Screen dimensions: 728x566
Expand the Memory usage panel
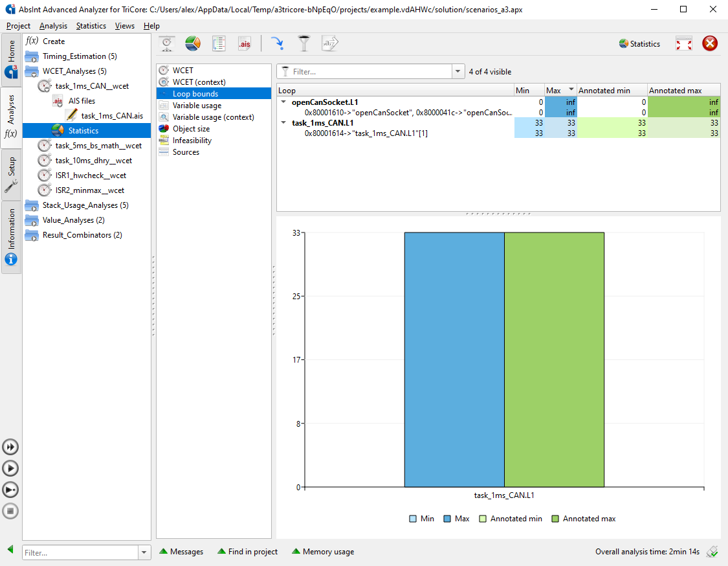tap(323, 552)
